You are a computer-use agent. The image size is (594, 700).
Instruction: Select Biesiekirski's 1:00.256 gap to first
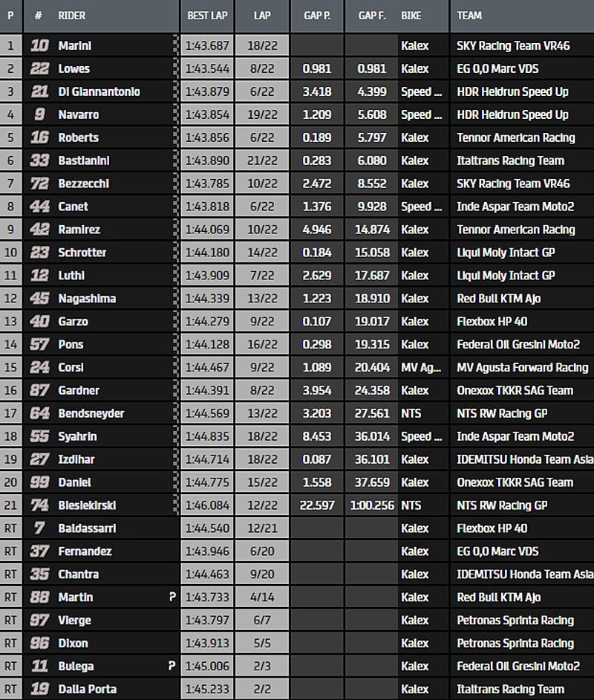tap(371, 505)
